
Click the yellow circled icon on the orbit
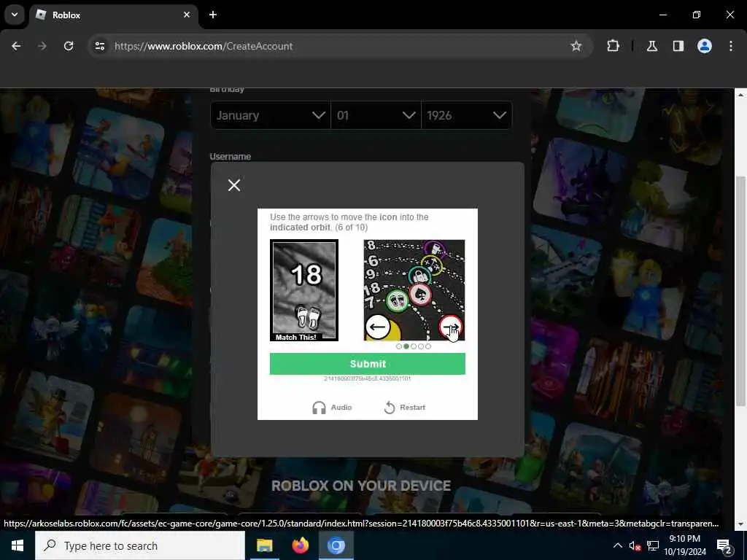[432, 264]
